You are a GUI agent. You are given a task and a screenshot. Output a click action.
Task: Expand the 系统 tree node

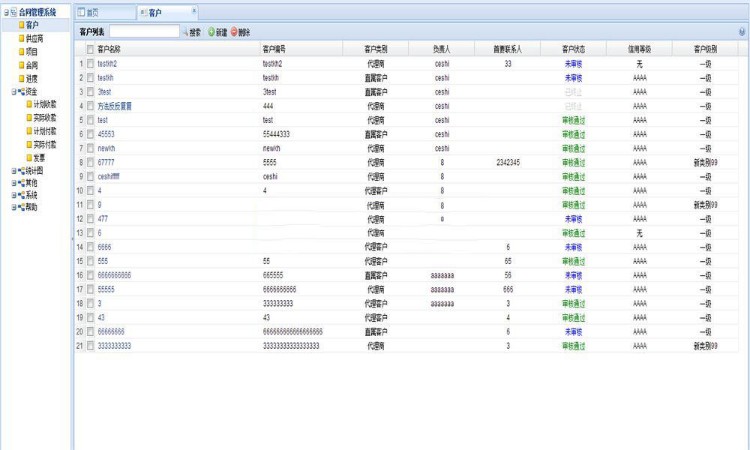point(7,195)
